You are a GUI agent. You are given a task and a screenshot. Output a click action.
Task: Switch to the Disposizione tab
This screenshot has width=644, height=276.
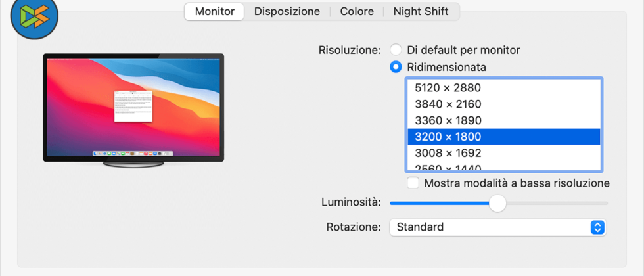287,12
